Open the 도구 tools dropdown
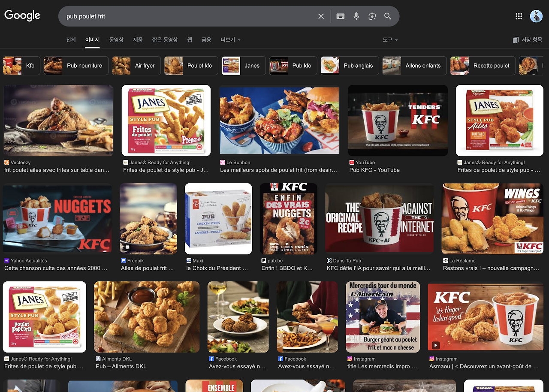The width and height of the screenshot is (549, 392). (x=390, y=40)
